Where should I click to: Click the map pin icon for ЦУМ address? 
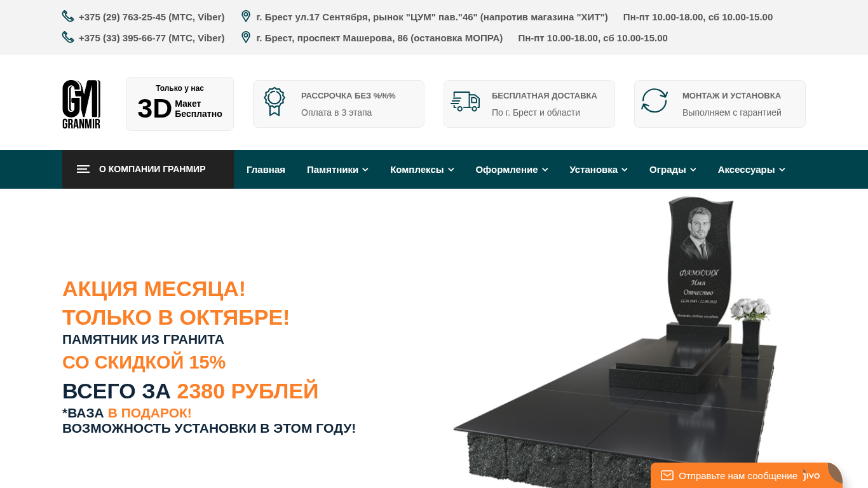click(x=246, y=17)
